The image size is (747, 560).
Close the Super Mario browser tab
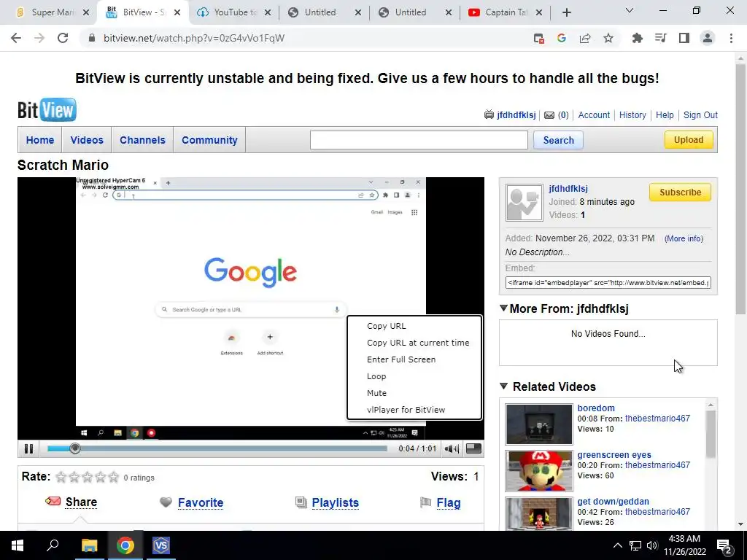click(86, 12)
